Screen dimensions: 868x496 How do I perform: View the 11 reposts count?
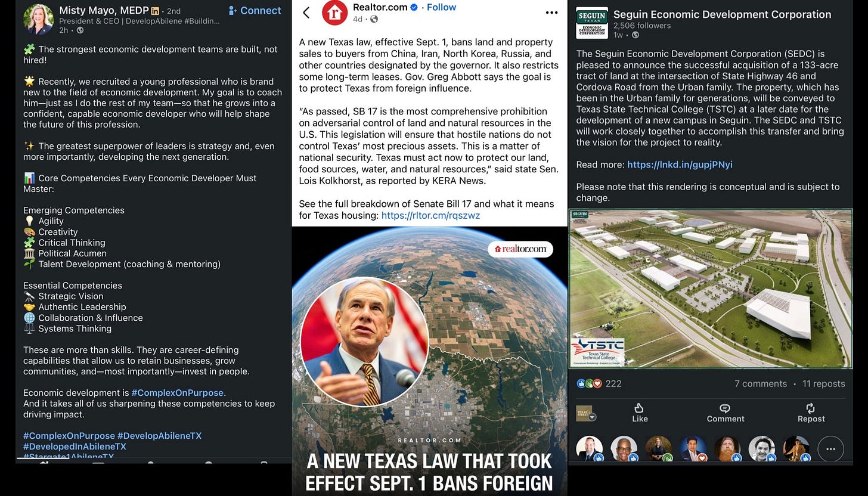(x=824, y=384)
